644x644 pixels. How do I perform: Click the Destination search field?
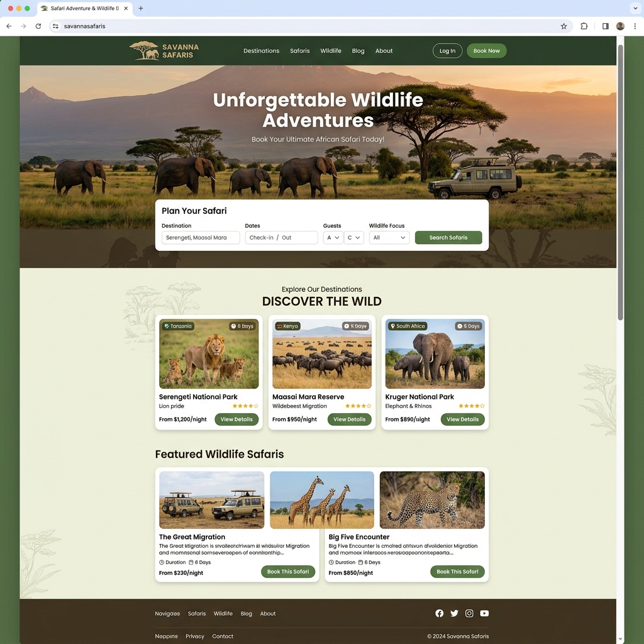click(200, 237)
